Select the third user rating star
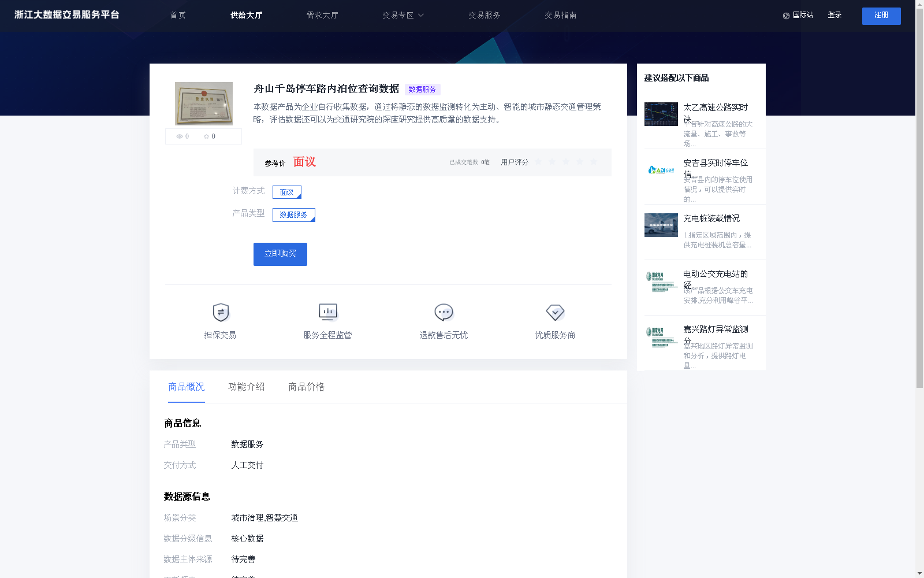 tap(566, 162)
